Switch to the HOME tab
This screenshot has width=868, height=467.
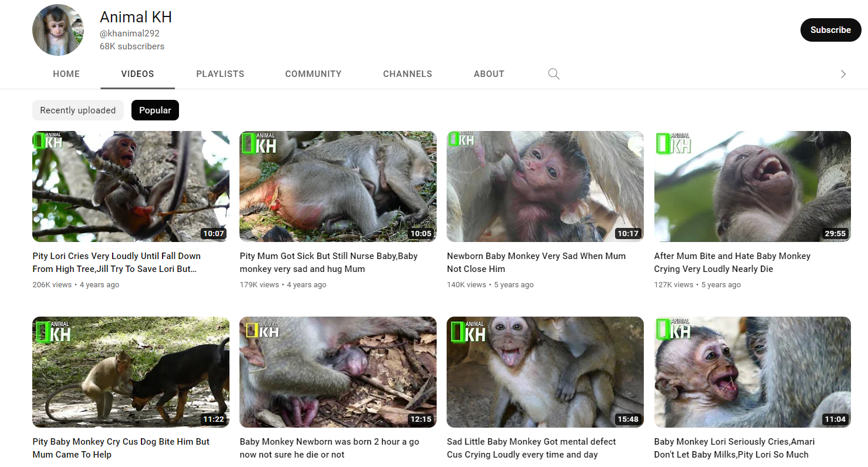tap(66, 74)
